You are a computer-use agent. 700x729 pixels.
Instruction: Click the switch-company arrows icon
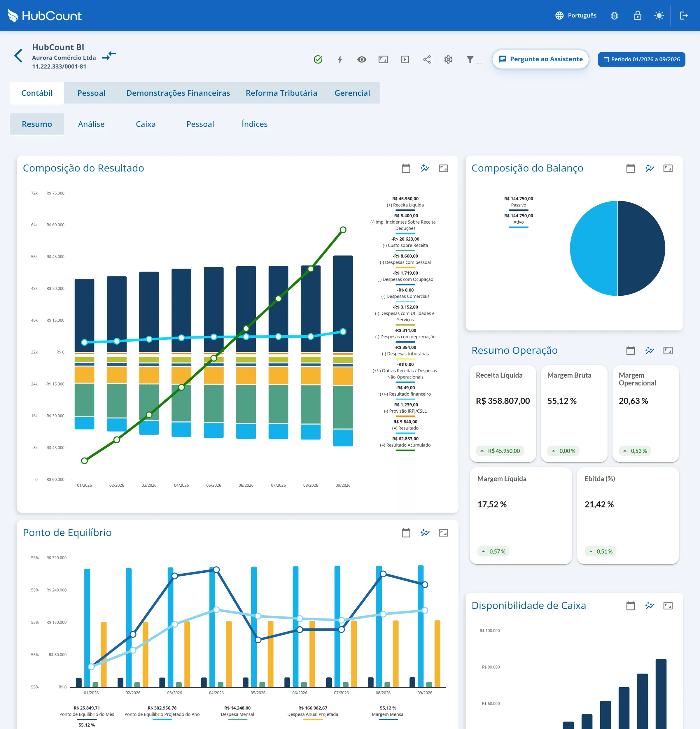click(109, 56)
